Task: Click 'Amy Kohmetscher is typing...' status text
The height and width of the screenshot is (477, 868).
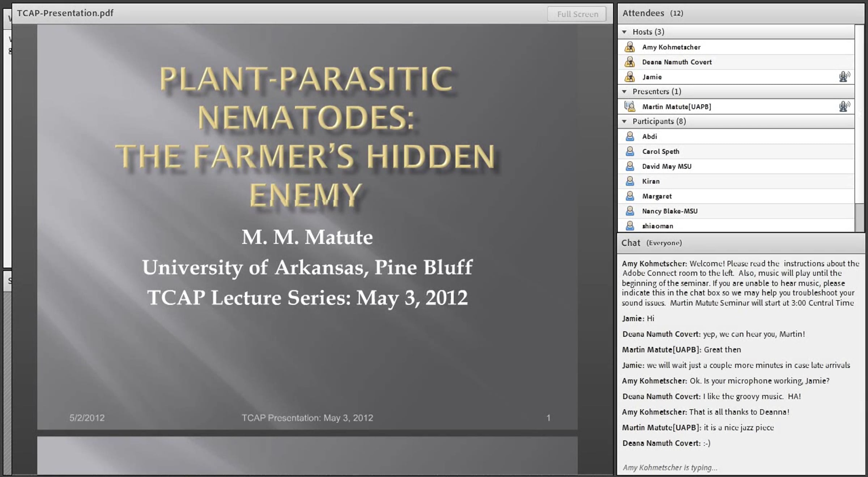Action: (670, 468)
